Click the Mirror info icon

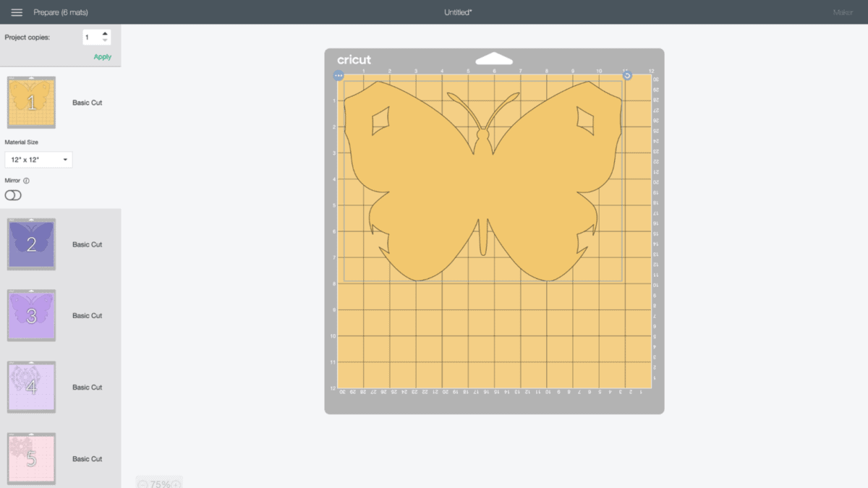(27, 181)
